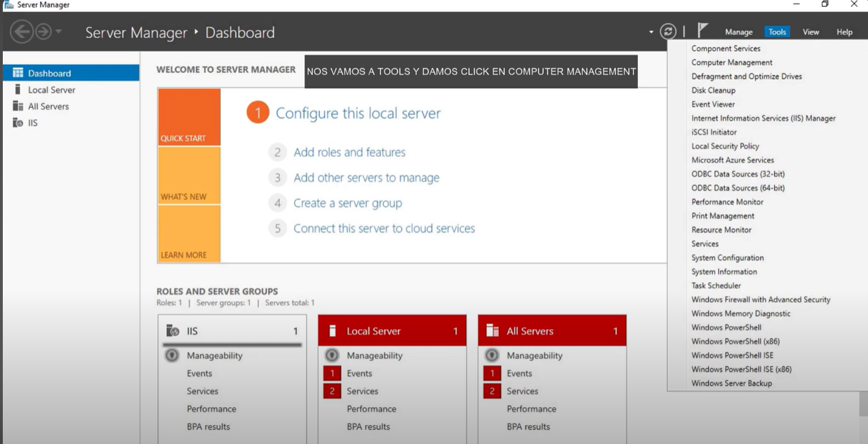
Task: Open the Manage menu
Action: (739, 32)
